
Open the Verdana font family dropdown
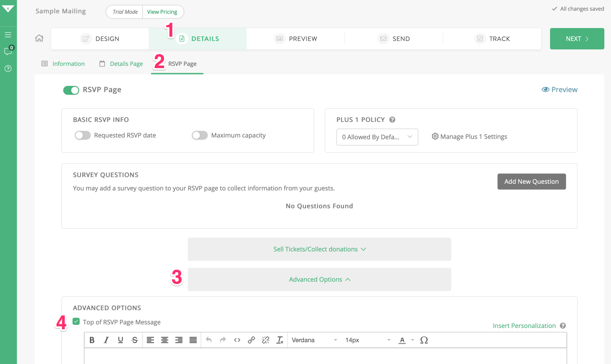tap(314, 340)
